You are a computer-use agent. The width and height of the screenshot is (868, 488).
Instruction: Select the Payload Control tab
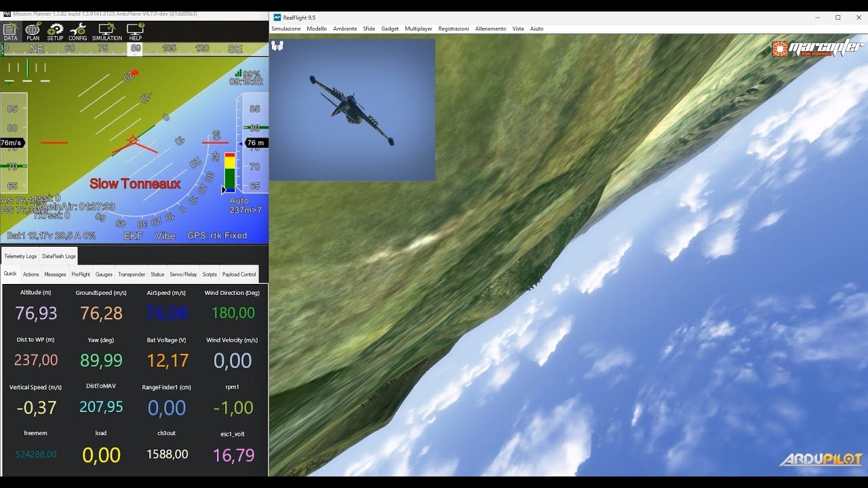pyautogui.click(x=239, y=274)
